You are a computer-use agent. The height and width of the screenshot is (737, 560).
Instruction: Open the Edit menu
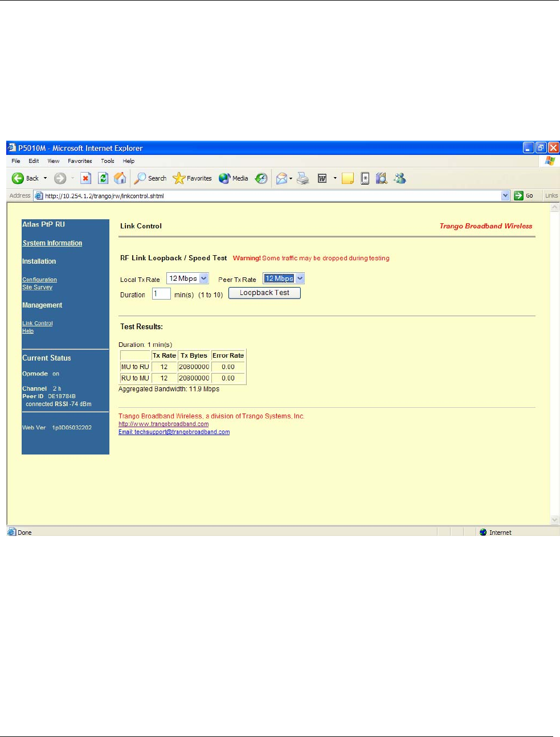click(x=34, y=161)
